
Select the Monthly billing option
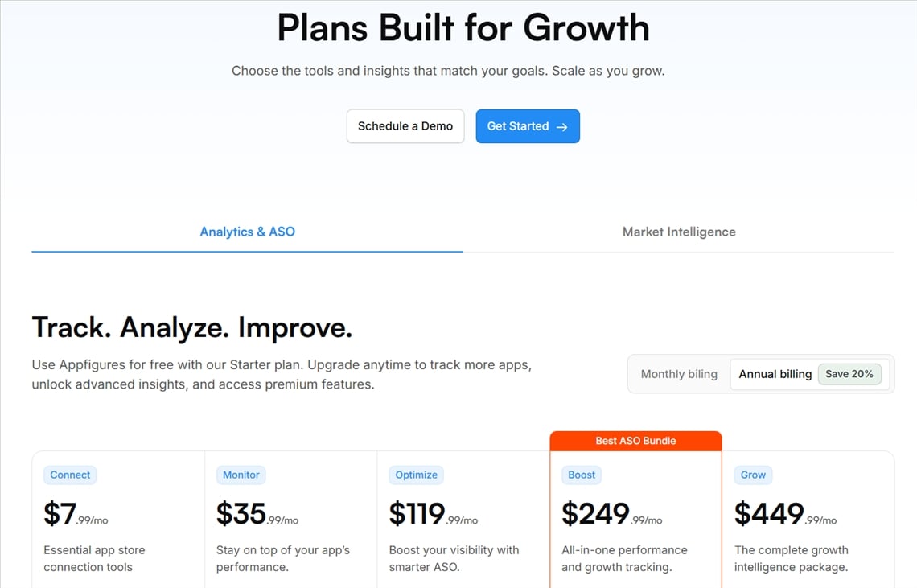point(679,374)
